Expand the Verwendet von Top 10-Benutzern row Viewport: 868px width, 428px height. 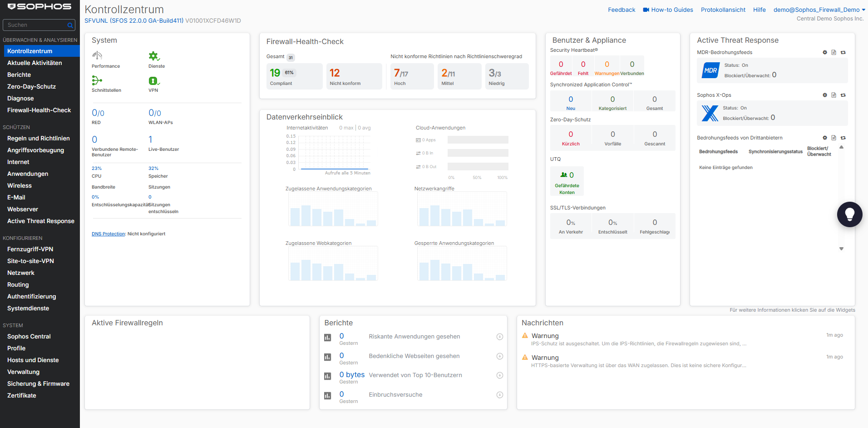(499, 375)
